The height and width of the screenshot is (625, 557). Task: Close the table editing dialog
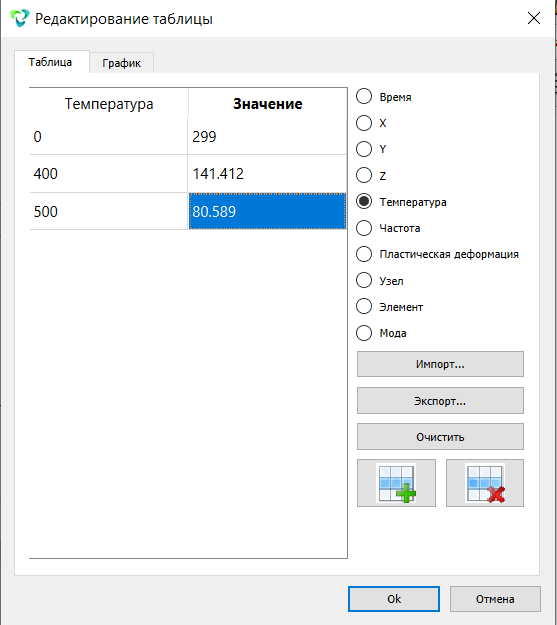coord(533,18)
